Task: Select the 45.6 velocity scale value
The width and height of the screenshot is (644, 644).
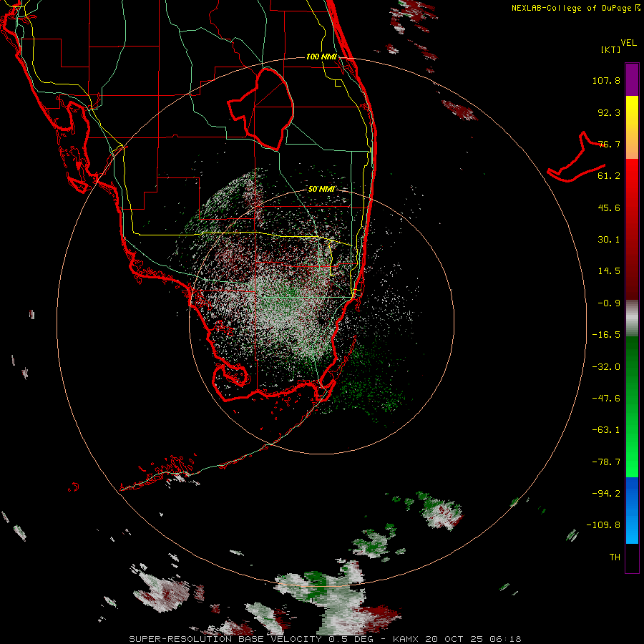Action: [x=609, y=208]
